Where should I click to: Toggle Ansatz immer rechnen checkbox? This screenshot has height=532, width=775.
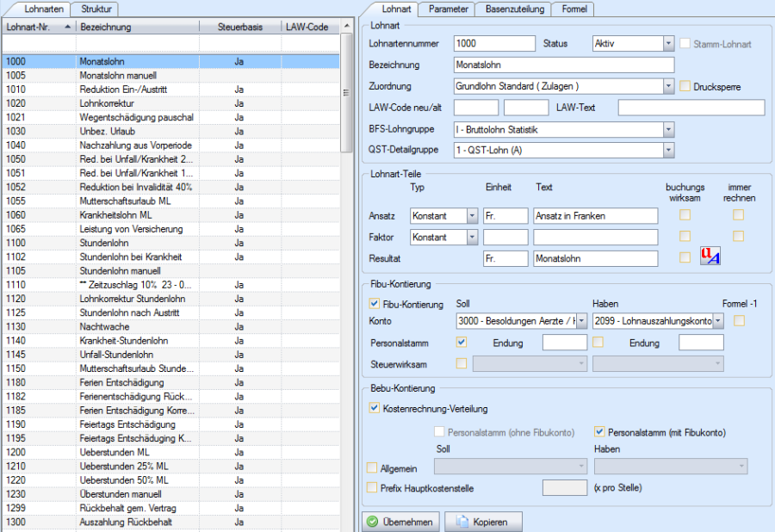click(x=739, y=215)
